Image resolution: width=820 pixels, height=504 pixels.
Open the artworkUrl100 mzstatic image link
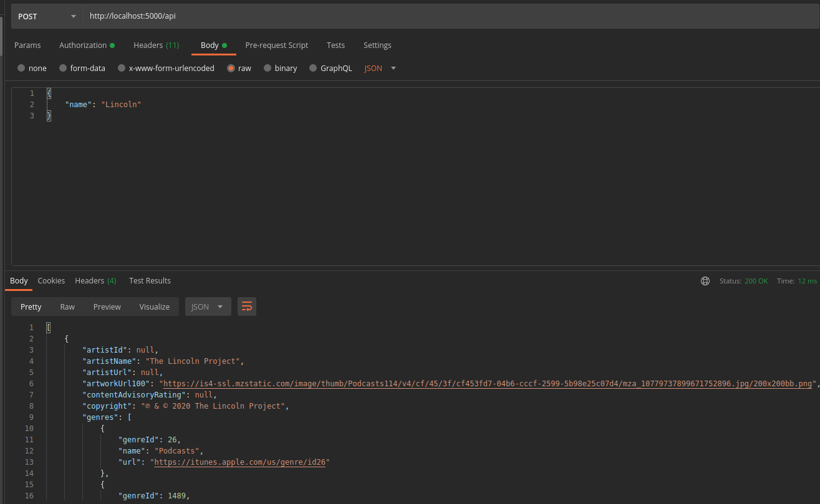[x=487, y=384]
